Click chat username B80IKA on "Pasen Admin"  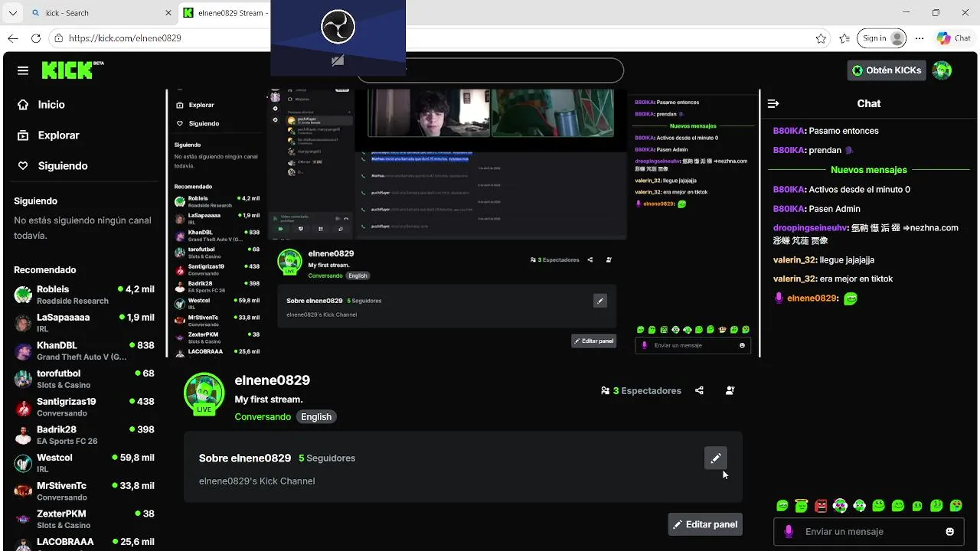click(x=789, y=209)
